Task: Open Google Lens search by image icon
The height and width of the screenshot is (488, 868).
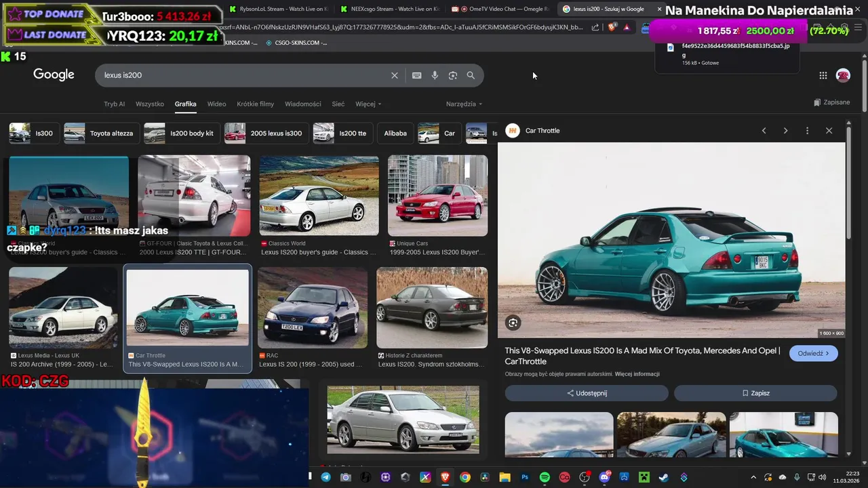Action: click(453, 75)
